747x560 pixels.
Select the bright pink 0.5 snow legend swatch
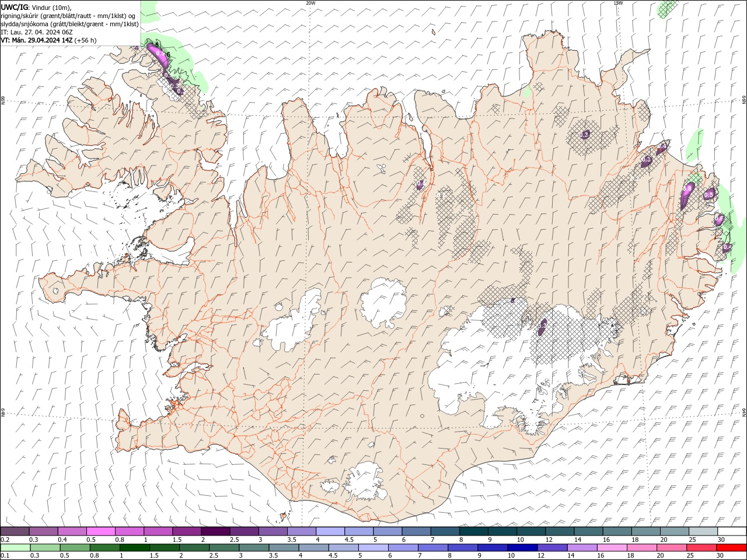(x=100, y=531)
